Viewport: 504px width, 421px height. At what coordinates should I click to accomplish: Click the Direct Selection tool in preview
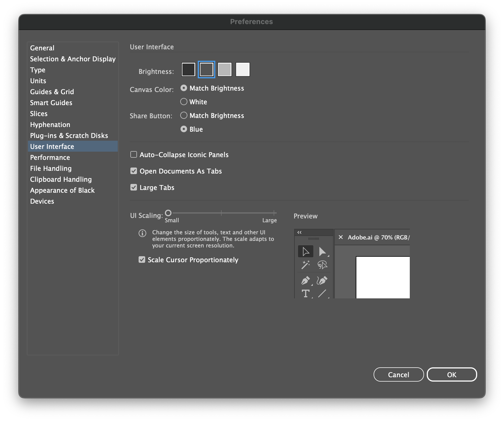[322, 252]
